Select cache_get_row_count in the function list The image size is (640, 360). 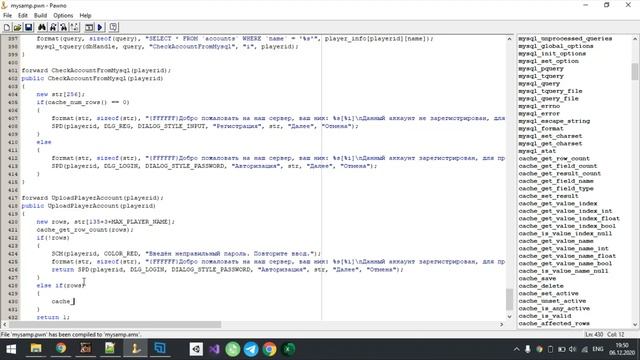pyautogui.click(x=554, y=158)
